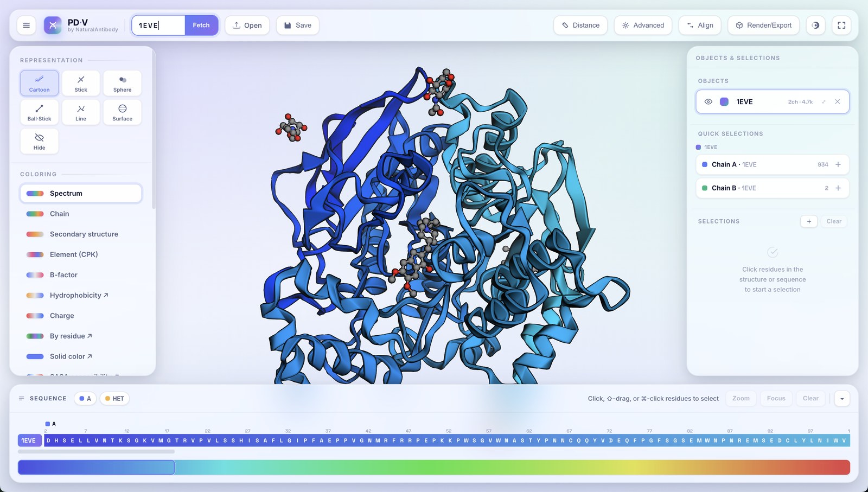Choose the Line representation
Image resolution: width=868 pixels, height=492 pixels.
tap(81, 112)
